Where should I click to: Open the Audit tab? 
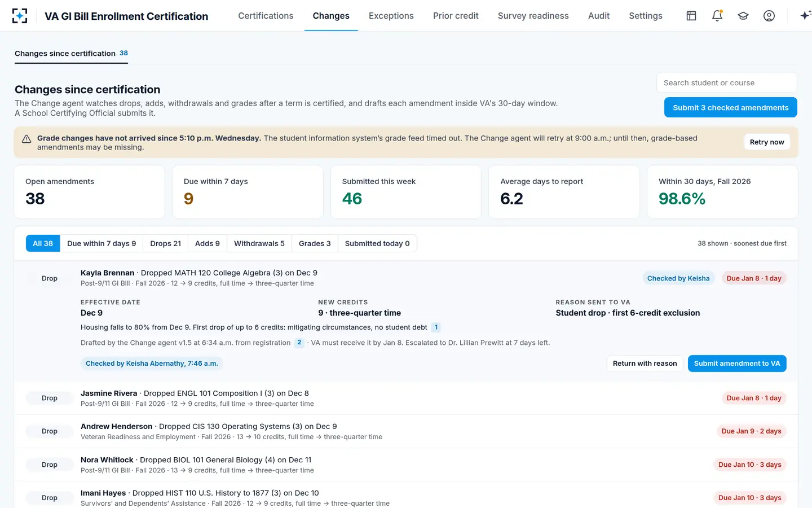tap(599, 16)
